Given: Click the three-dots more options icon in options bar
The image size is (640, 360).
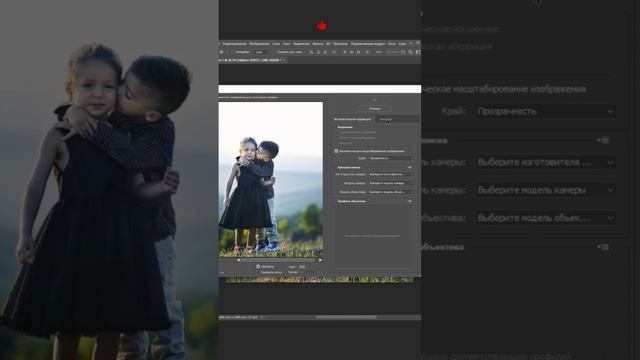Looking at the screenshot, I should (378, 52).
